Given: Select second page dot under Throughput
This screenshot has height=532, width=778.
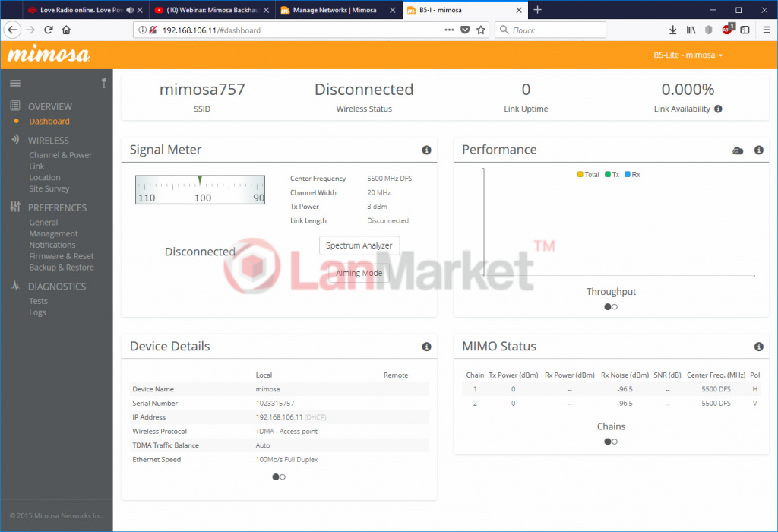Looking at the screenshot, I should (x=615, y=307).
